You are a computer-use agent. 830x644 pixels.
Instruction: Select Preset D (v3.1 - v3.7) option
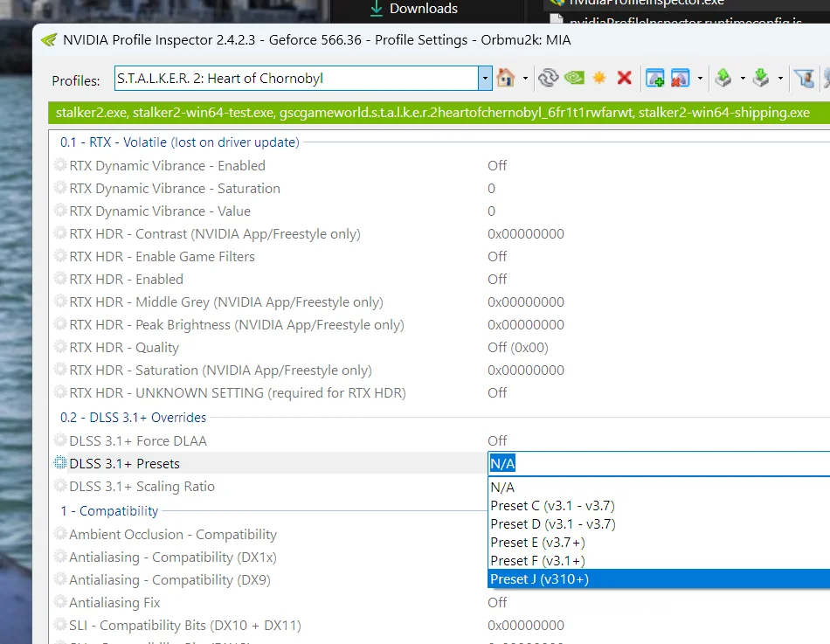[x=659, y=524]
